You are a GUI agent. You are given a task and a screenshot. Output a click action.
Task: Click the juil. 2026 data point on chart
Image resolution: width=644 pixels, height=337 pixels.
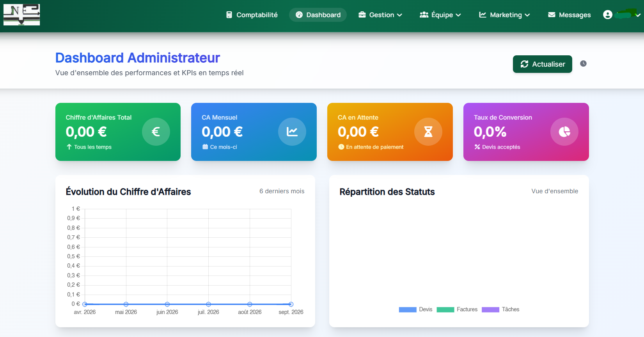tap(209, 304)
